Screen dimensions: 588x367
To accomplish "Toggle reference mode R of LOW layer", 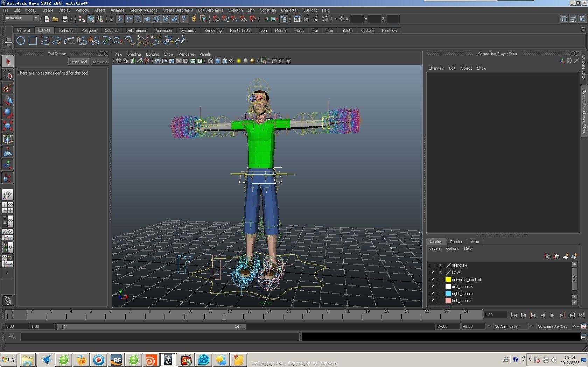I will (x=441, y=273).
